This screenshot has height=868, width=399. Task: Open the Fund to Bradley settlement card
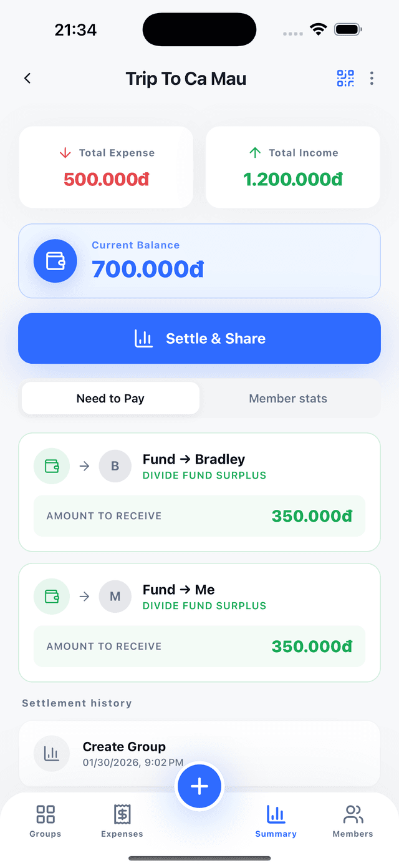click(x=199, y=492)
